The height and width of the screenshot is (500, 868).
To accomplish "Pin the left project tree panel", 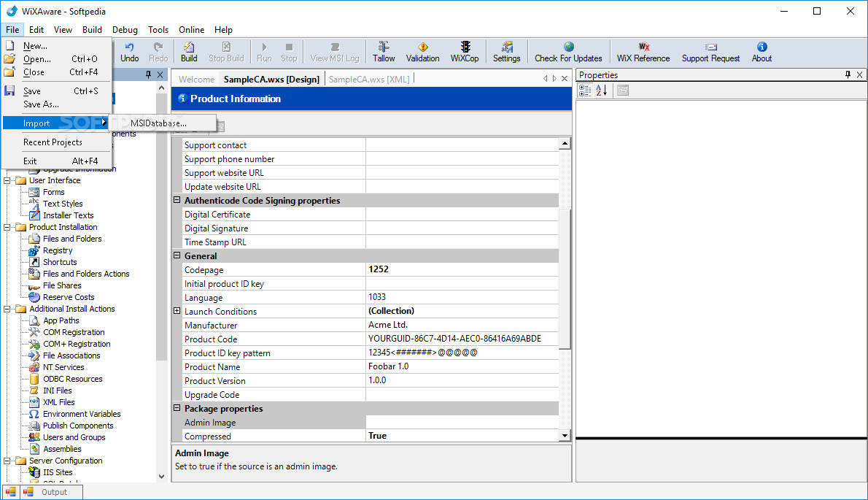I will 148,74.
